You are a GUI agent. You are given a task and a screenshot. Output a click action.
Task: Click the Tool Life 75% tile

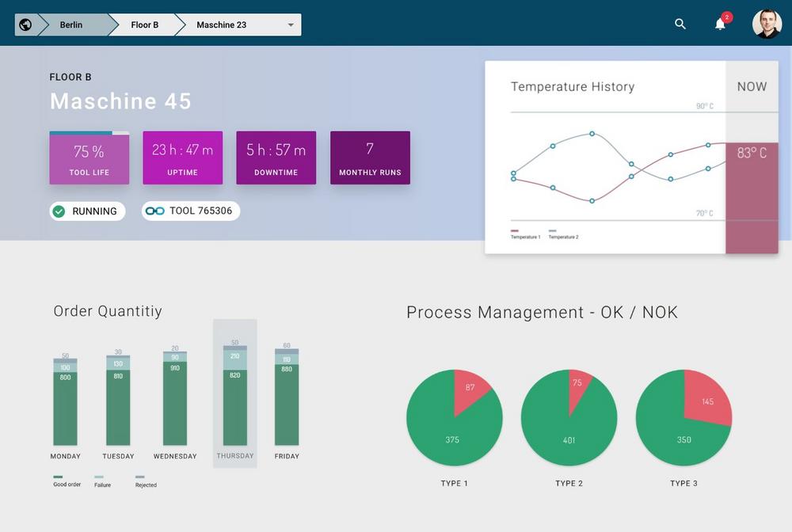[89, 159]
